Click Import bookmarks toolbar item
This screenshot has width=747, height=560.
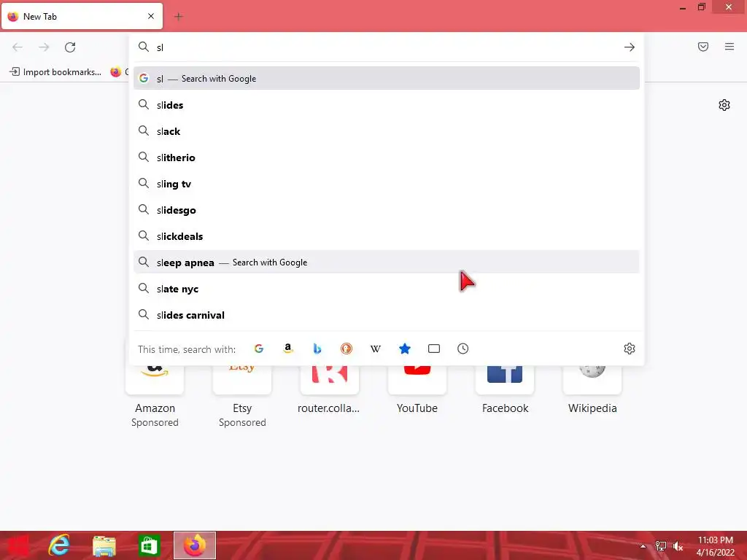point(55,72)
